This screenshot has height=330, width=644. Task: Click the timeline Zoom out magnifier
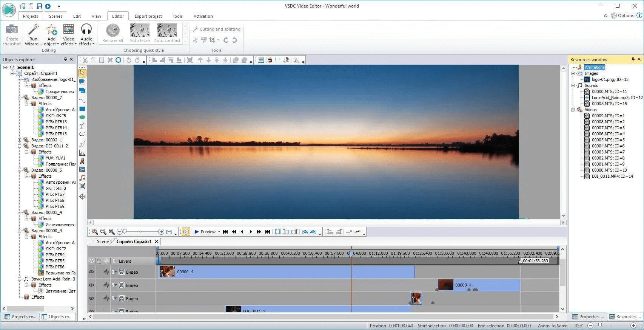coord(103,232)
